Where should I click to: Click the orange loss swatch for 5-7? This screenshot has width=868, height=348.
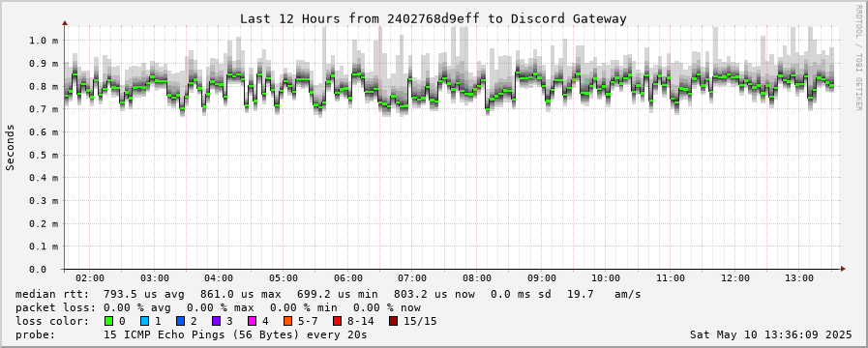(x=287, y=321)
